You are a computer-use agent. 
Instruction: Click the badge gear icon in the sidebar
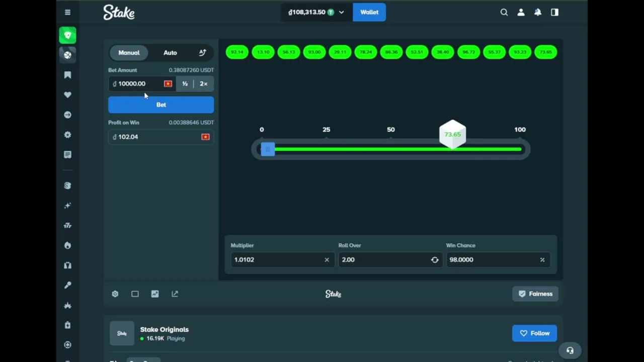click(x=67, y=135)
